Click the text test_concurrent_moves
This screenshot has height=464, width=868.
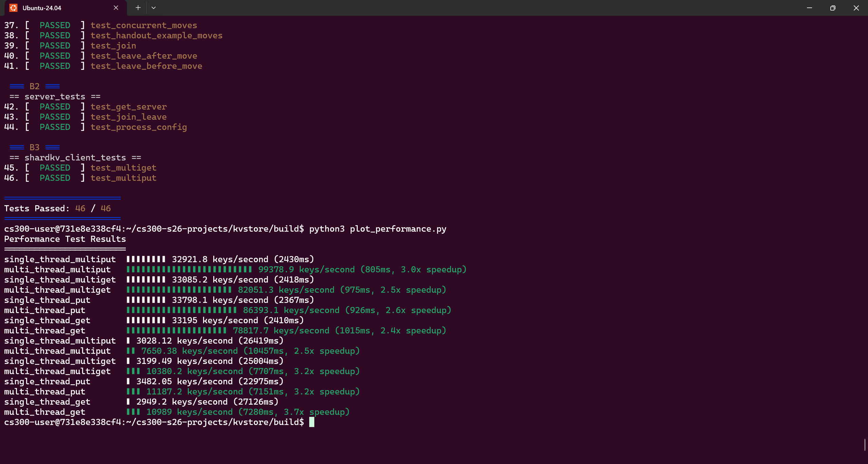click(144, 25)
